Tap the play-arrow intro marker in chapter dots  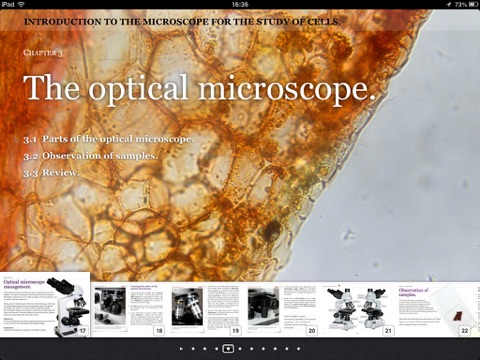click(x=181, y=349)
